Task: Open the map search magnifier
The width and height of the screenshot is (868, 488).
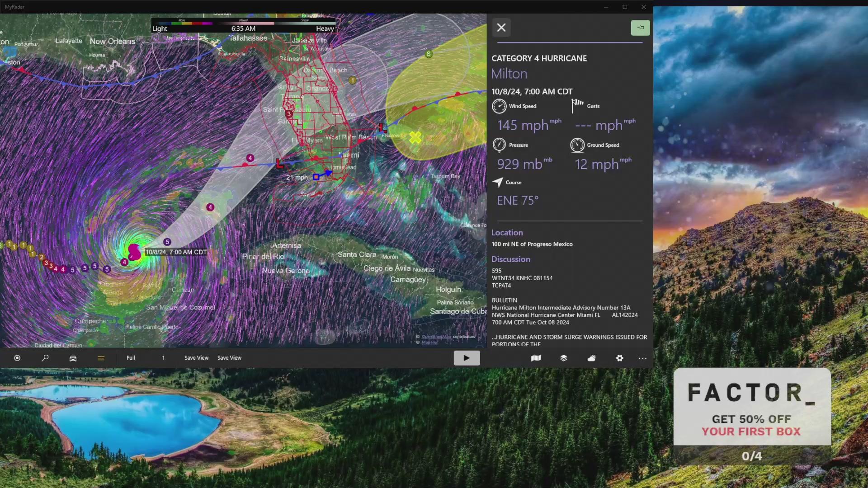Action: [x=45, y=358]
